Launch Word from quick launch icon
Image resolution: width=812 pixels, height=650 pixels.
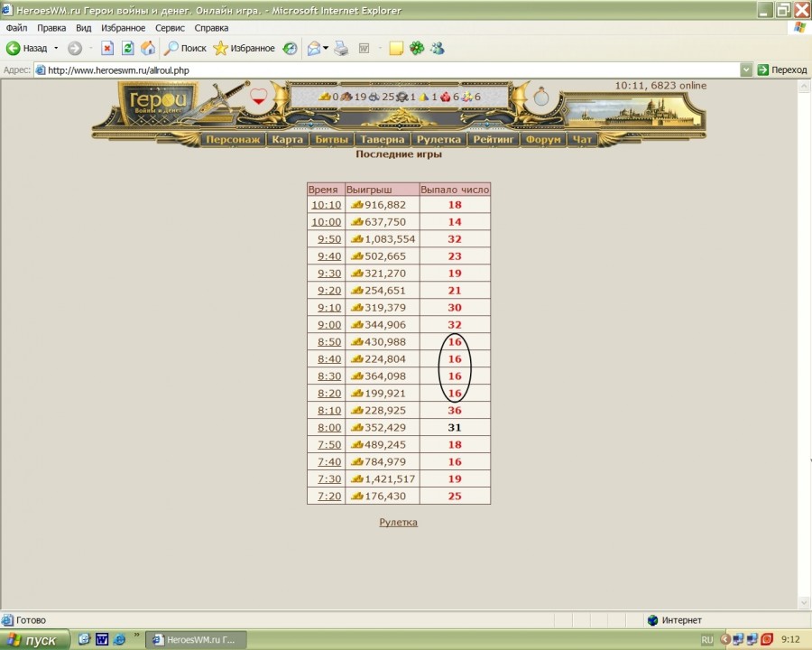tap(102, 639)
